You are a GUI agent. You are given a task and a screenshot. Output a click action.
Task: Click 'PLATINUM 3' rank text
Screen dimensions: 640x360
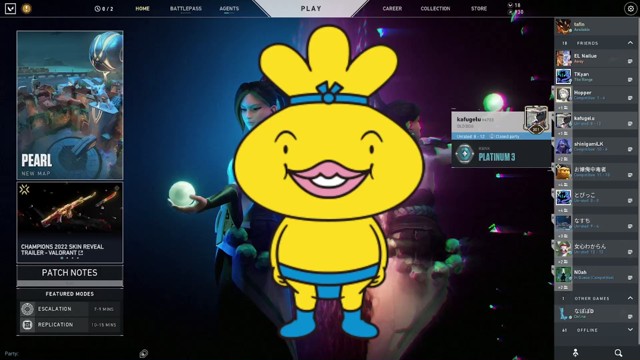pos(497,157)
